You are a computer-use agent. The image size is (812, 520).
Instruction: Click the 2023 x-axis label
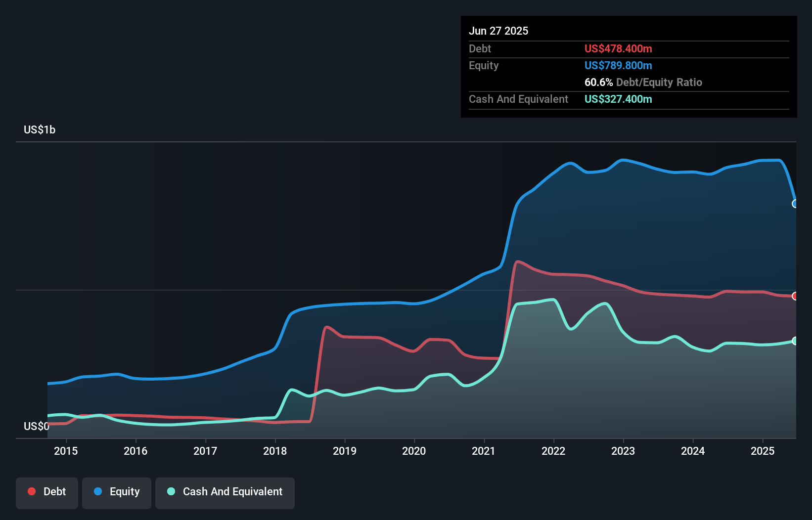(623, 451)
